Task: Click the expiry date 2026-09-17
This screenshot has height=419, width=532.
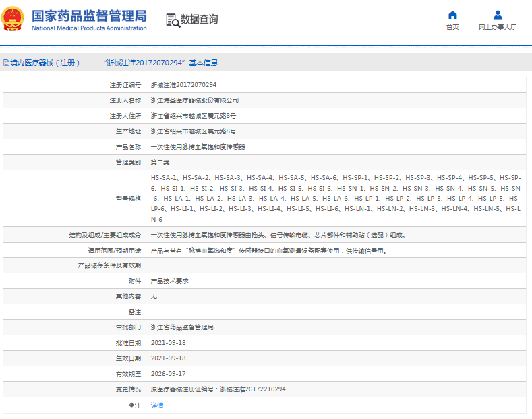Action: (168, 374)
